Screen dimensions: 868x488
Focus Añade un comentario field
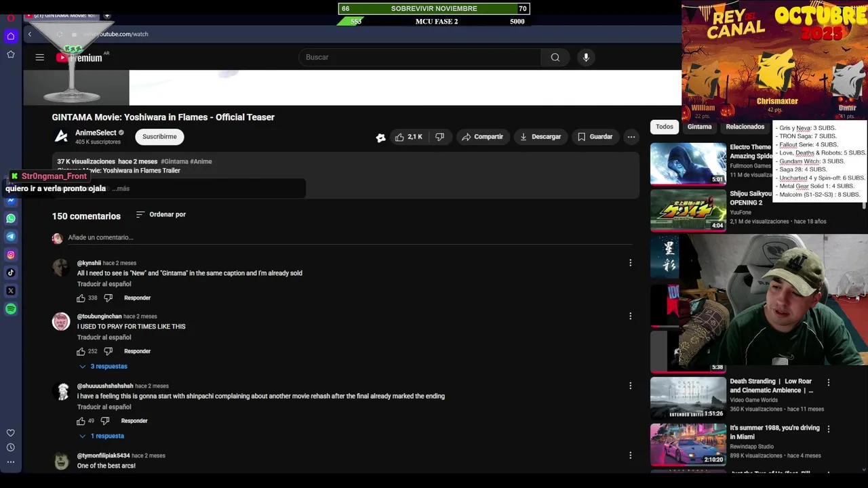349,238
